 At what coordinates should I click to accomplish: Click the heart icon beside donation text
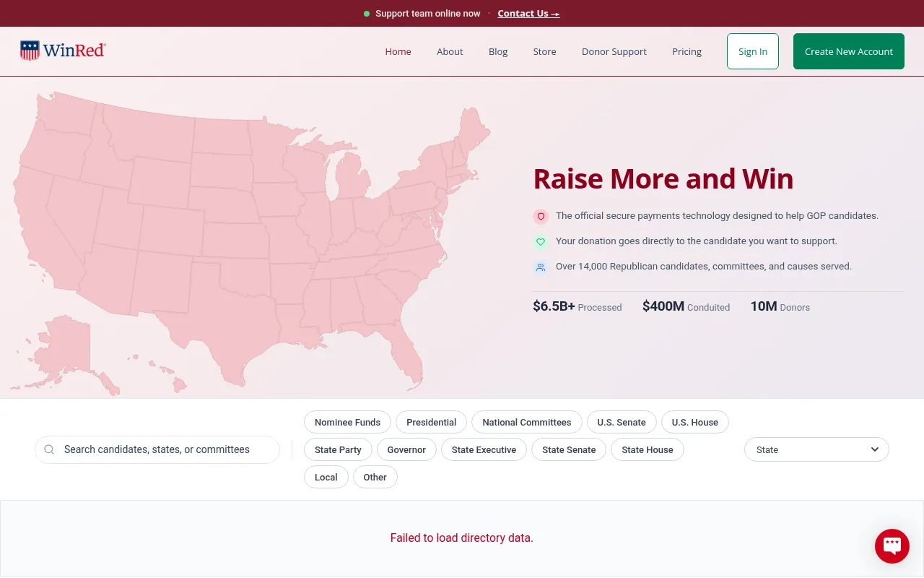pyautogui.click(x=541, y=241)
